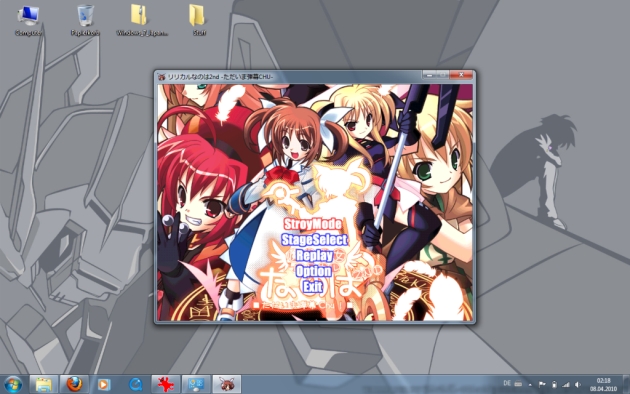Open the clock and date flyout
This screenshot has width=630, height=394.
pos(603,384)
